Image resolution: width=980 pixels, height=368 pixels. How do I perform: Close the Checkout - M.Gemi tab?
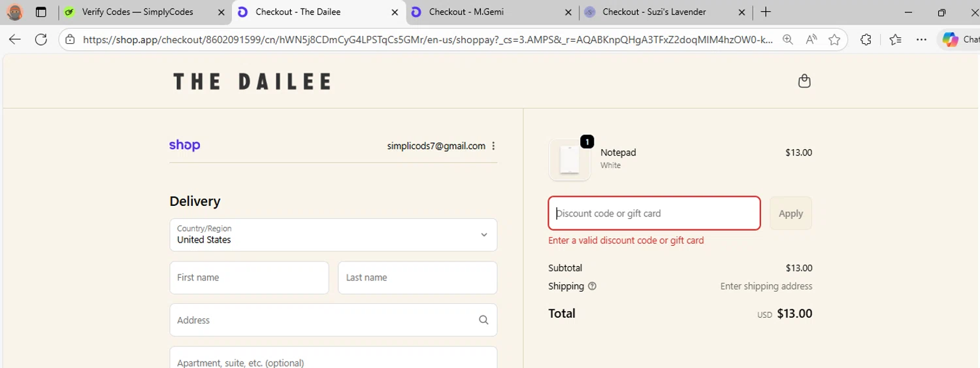tap(568, 12)
